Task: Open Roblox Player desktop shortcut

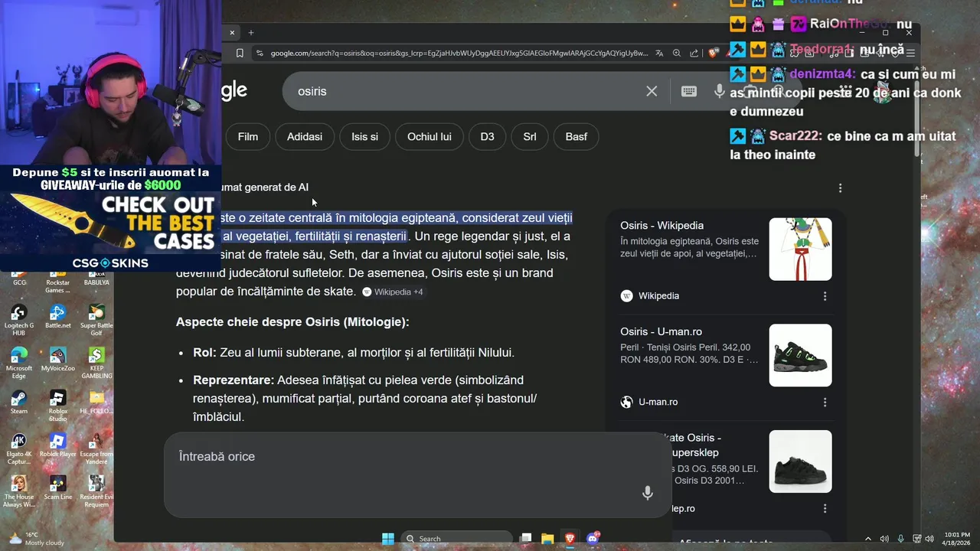Action: (x=57, y=445)
